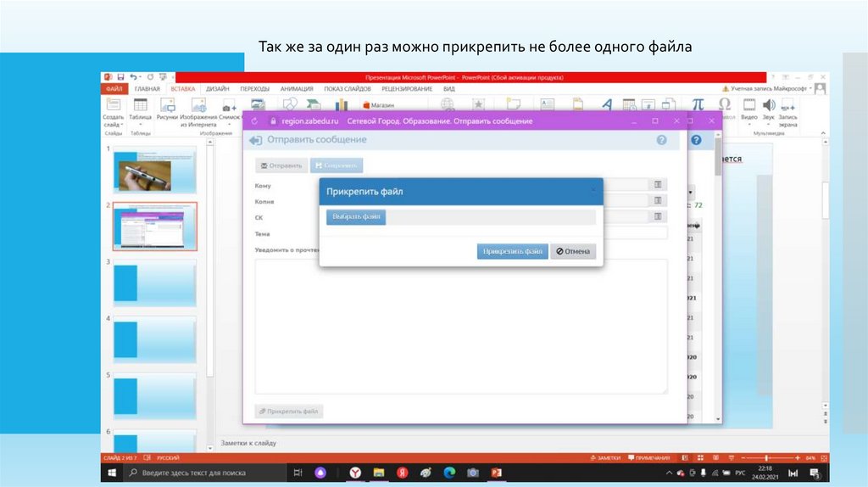Switch to the ВИД ribbon tab
The width and height of the screenshot is (868, 487).
(x=449, y=88)
